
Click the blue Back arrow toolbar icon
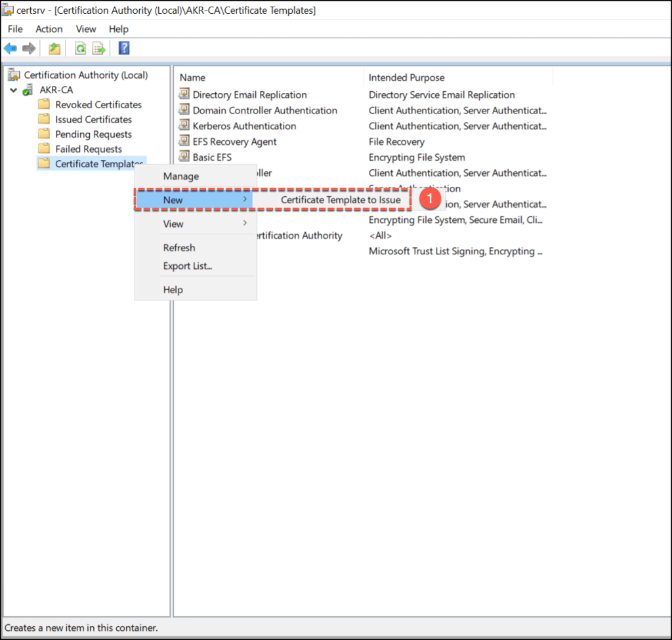pos(10,49)
